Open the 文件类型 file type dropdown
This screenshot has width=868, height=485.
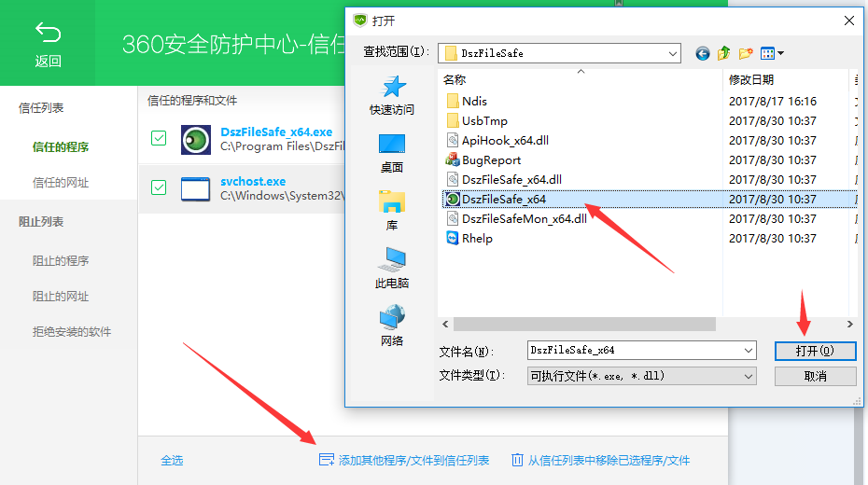pyautogui.click(x=749, y=376)
